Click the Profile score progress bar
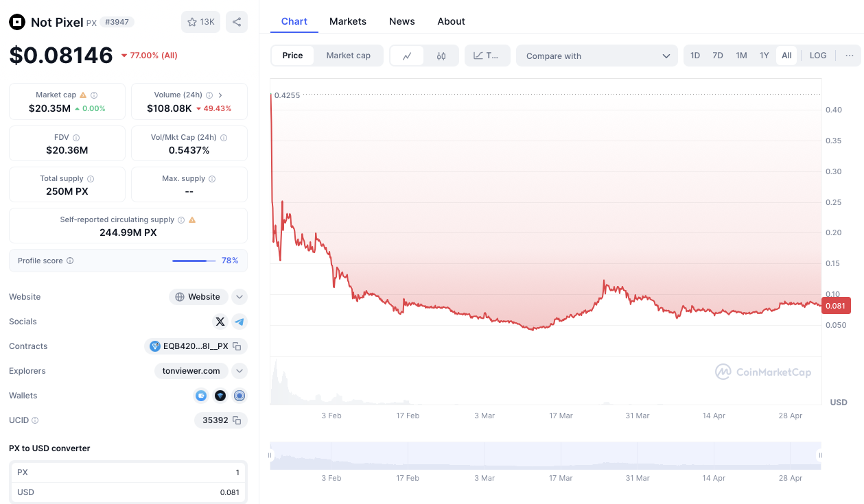Viewport: 864px width, 504px height. pos(194,261)
